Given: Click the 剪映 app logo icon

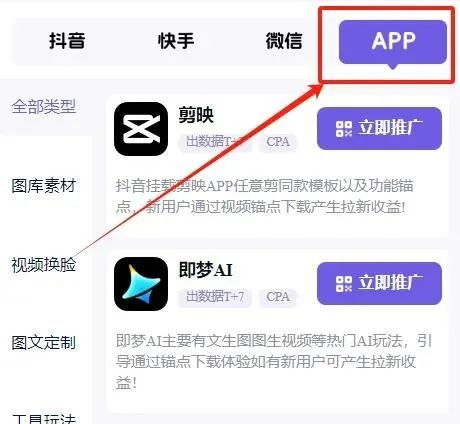Looking at the screenshot, I should [141, 129].
